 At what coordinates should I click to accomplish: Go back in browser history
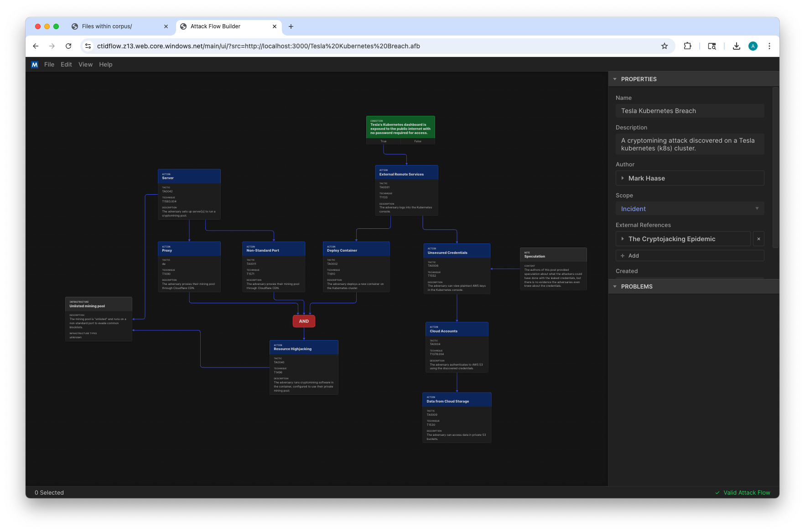(x=36, y=46)
